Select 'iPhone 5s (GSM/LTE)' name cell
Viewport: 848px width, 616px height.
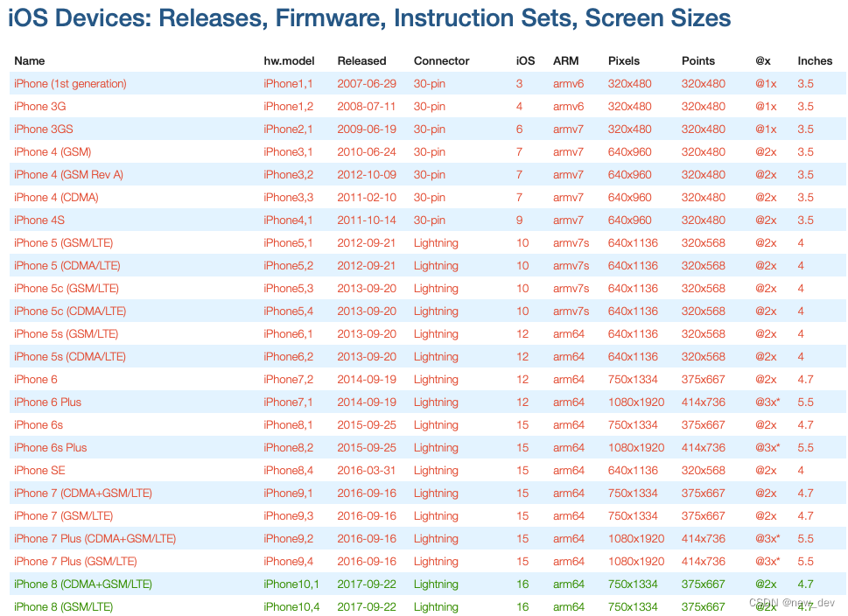66,333
